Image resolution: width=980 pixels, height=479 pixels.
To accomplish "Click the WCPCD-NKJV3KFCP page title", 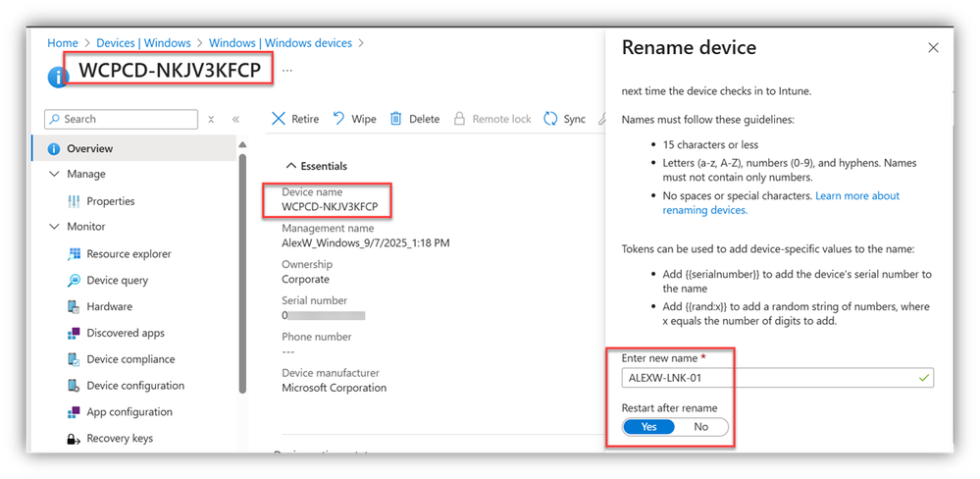I will click(170, 70).
